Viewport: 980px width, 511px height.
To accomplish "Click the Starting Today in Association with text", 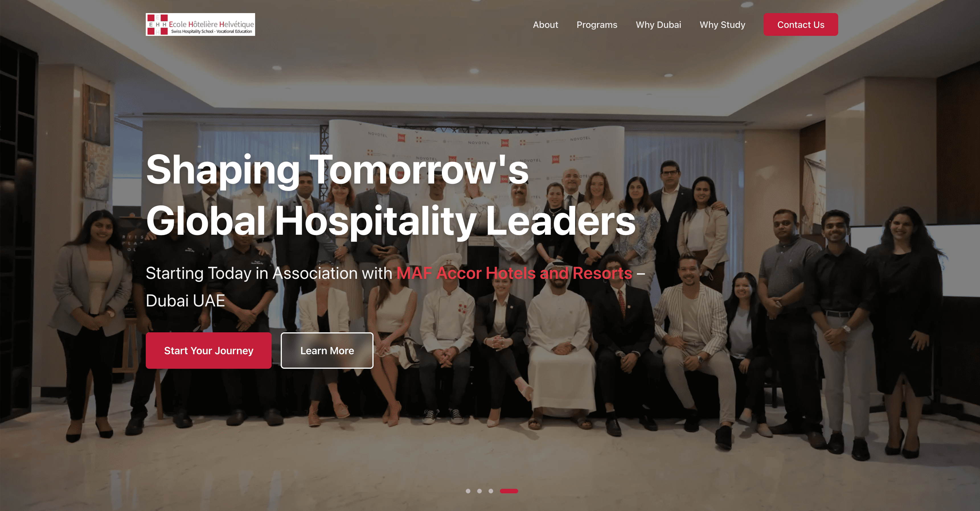I will [269, 273].
